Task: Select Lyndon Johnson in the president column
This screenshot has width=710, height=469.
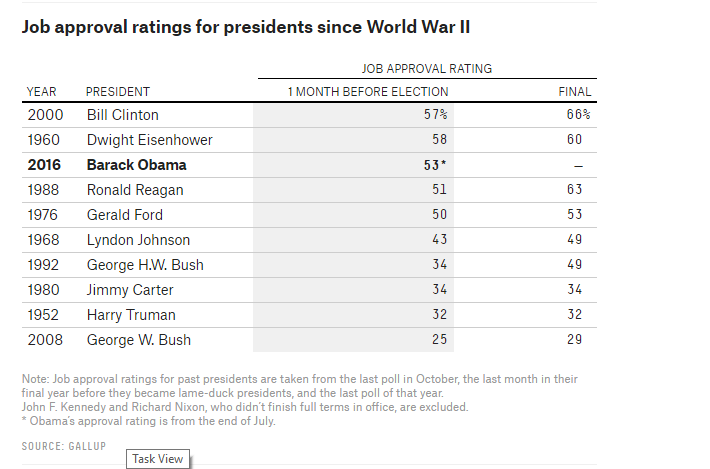Action: point(138,240)
